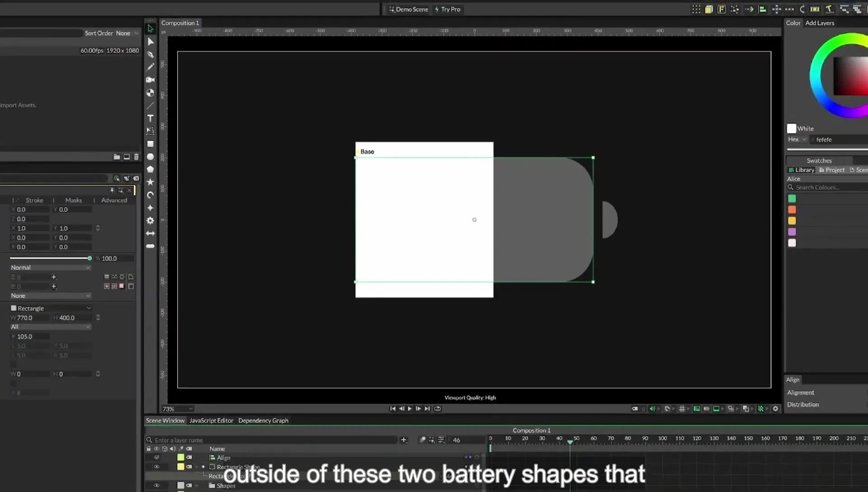Screen dimensions: 868x492
Task: Toggle loop playback button
Action: 437,409
